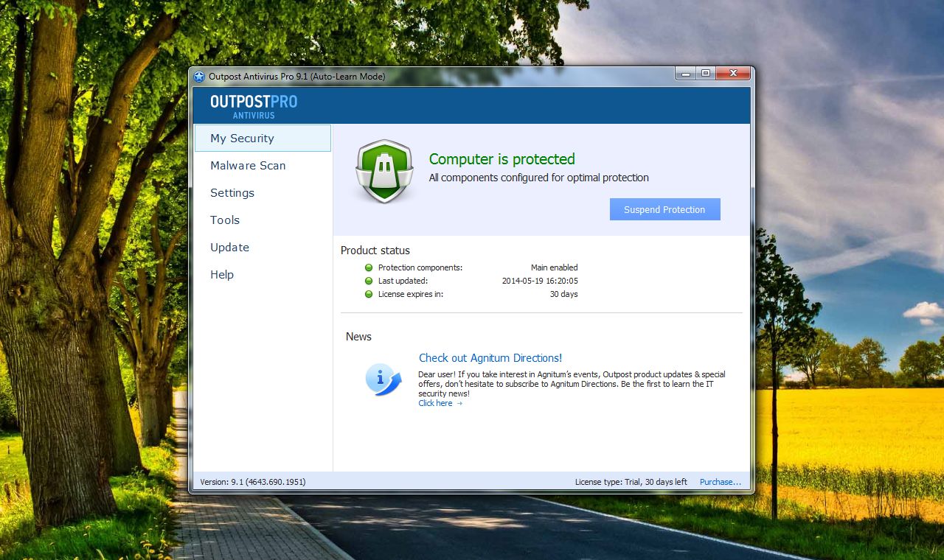Image resolution: width=944 pixels, height=560 pixels.
Task: Open 'Check out Agnitum Directions!' headline
Action: [x=490, y=358]
